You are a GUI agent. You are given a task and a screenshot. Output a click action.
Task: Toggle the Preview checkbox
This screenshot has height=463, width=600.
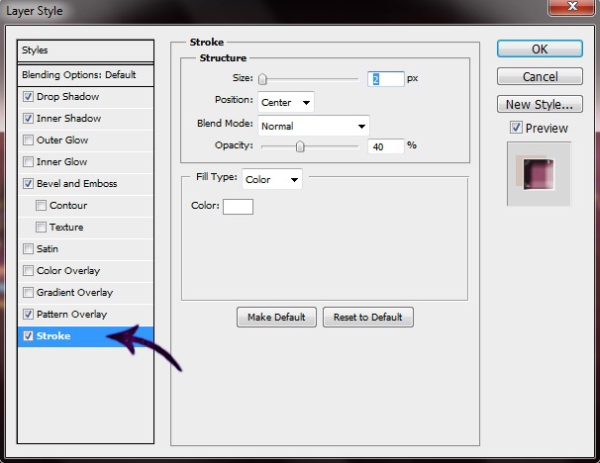point(515,128)
